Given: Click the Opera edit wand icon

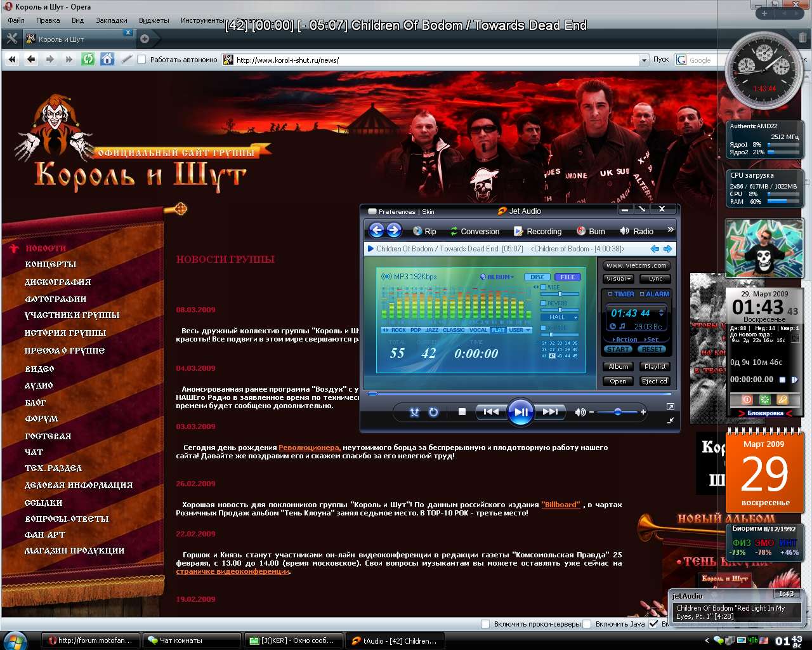Looking at the screenshot, I should (126, 60).
